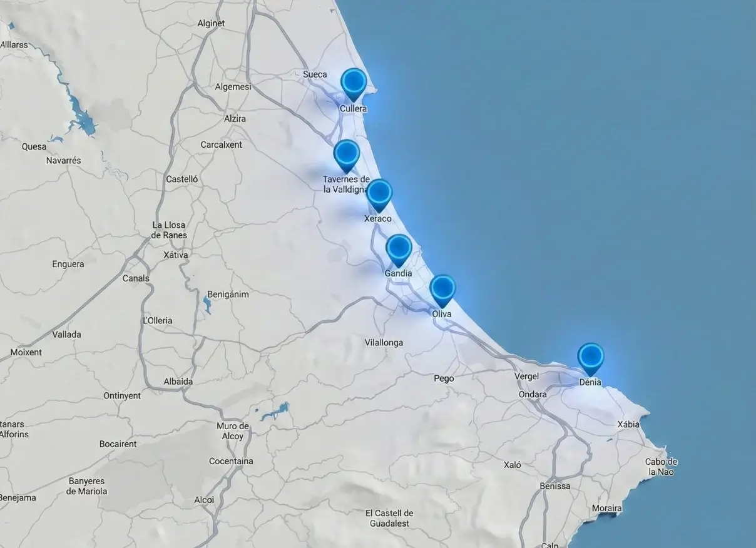Click the Xàbia place label
The height and width of the screenshot is (548, 756).
[628, 425]
